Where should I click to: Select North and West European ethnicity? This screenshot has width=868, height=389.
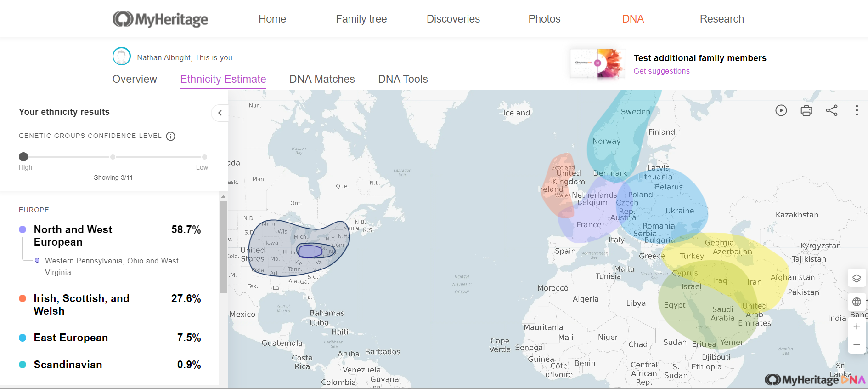(73, 235)
